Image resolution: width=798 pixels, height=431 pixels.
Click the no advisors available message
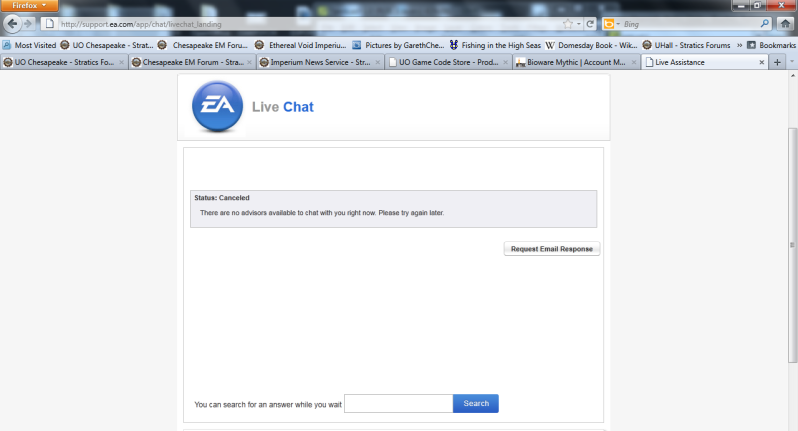click(x=322, y=213)
